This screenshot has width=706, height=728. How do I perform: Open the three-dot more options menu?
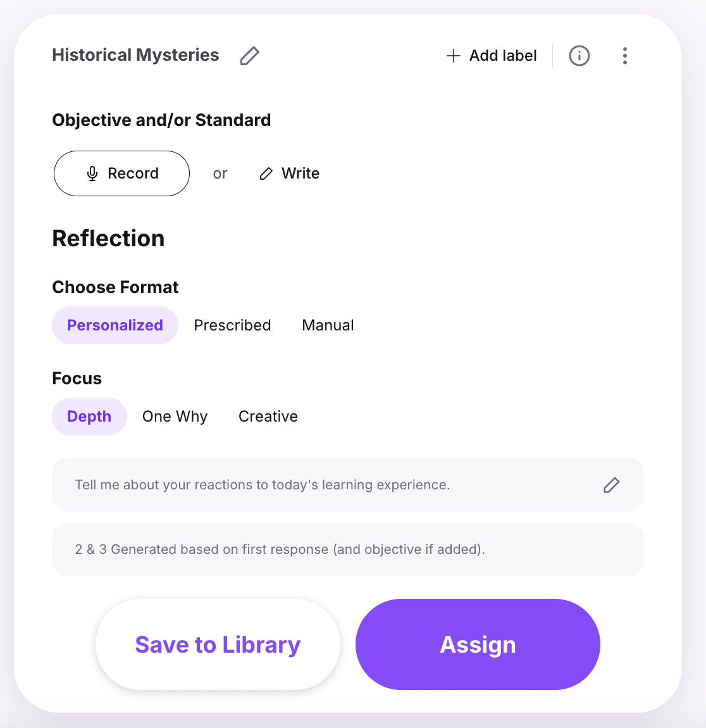pos(625,56)
